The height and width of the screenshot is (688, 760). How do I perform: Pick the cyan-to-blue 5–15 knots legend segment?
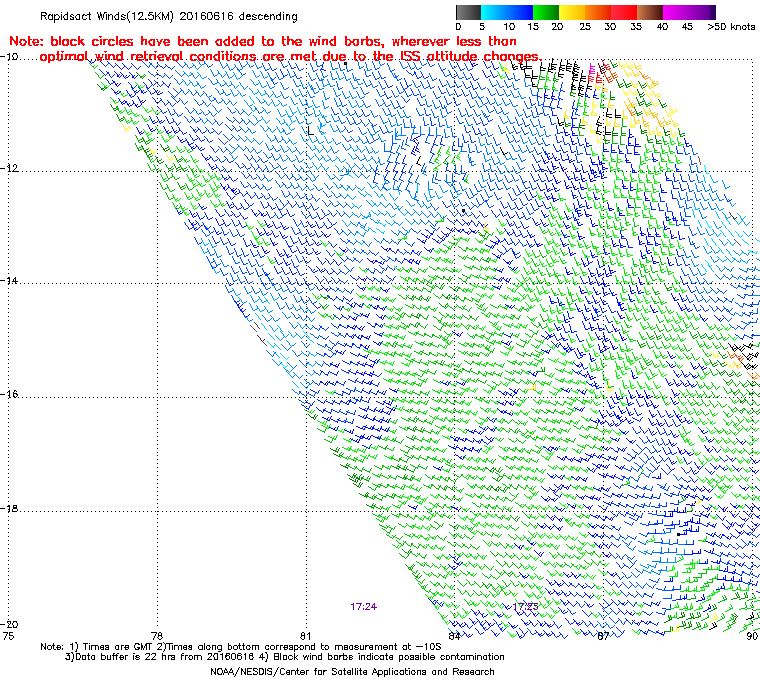click(x=507, y=12)
